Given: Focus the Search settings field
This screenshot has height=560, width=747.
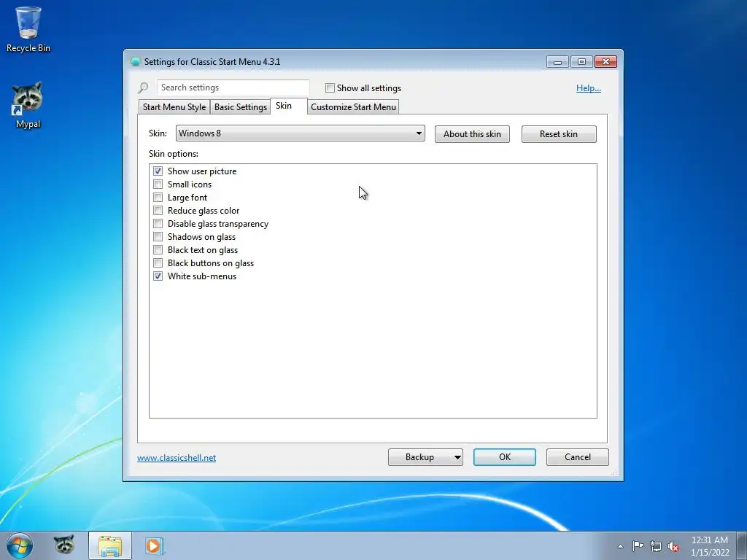Looking at the screenshot, I should 233,87.
